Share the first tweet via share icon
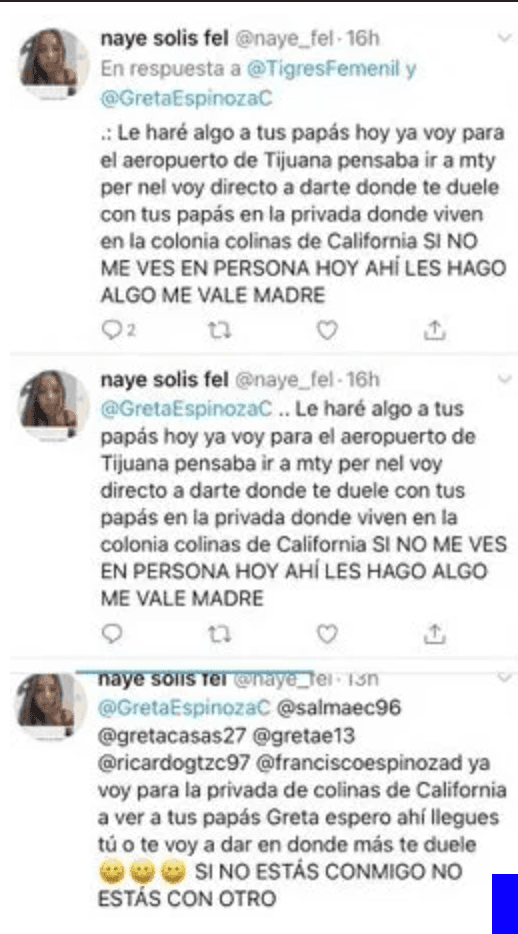Viewport: 518px width, 934px height. coord(435,331)
